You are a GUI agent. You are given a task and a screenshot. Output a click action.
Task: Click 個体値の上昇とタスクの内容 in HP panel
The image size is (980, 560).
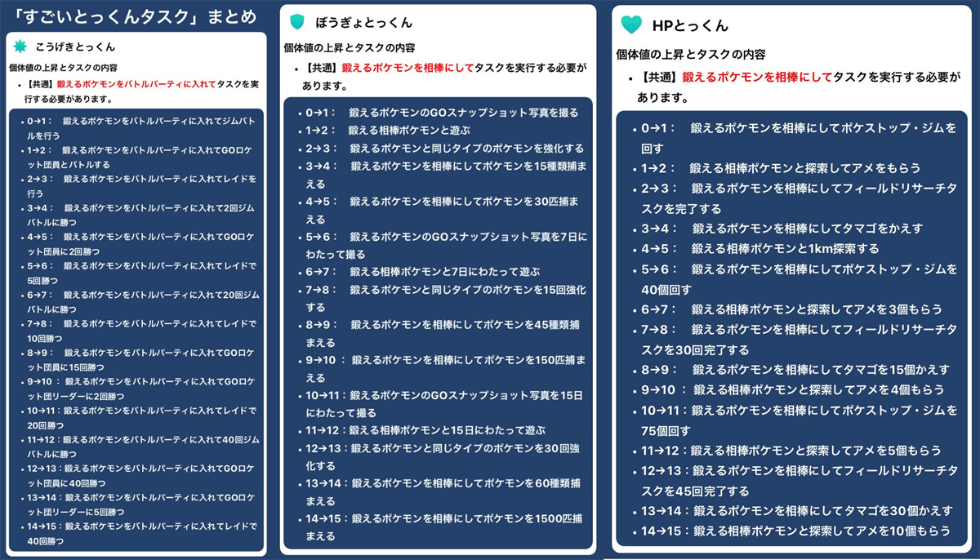click(691, 55)
